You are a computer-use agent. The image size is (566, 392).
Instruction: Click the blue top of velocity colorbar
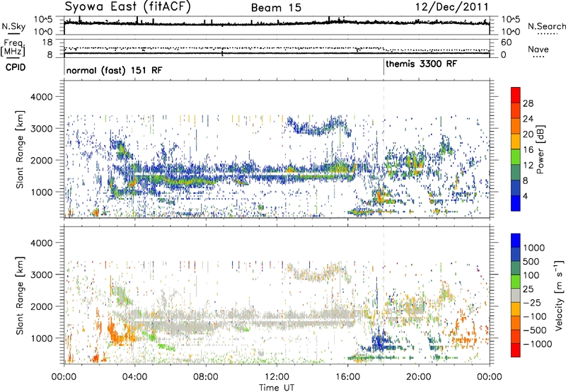pos(516,241)
